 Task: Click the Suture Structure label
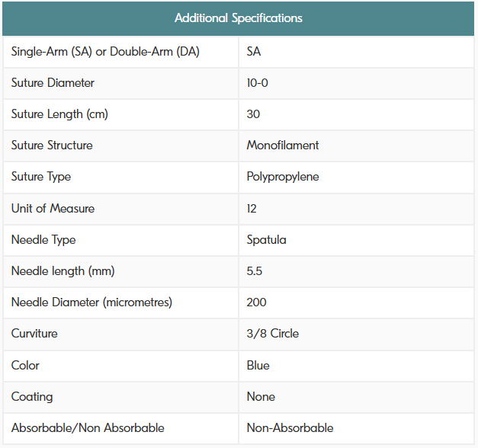[52, 145]
